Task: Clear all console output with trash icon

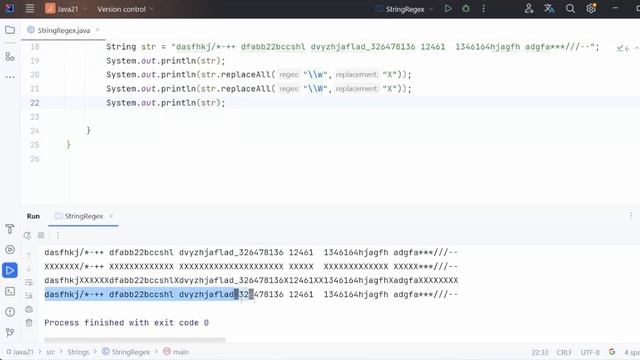Action: [29, 322]
